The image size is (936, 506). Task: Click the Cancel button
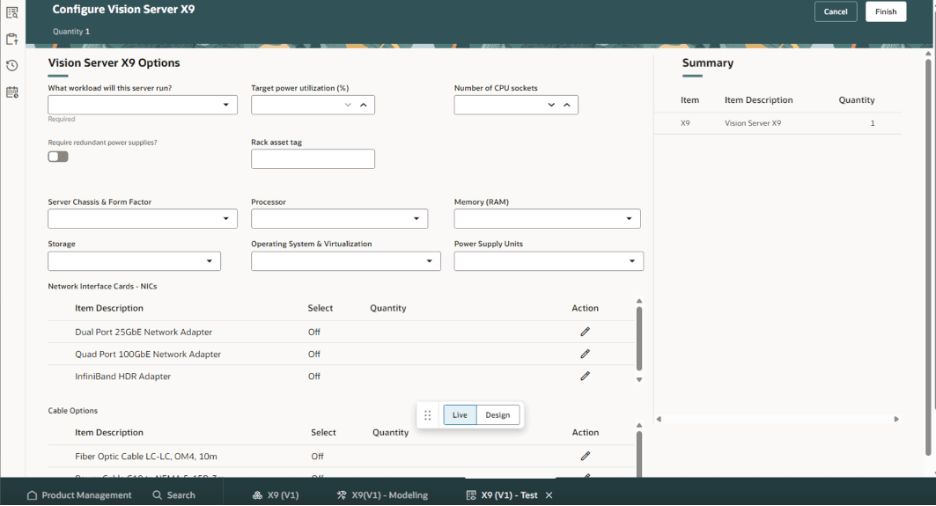click(835, 12)
